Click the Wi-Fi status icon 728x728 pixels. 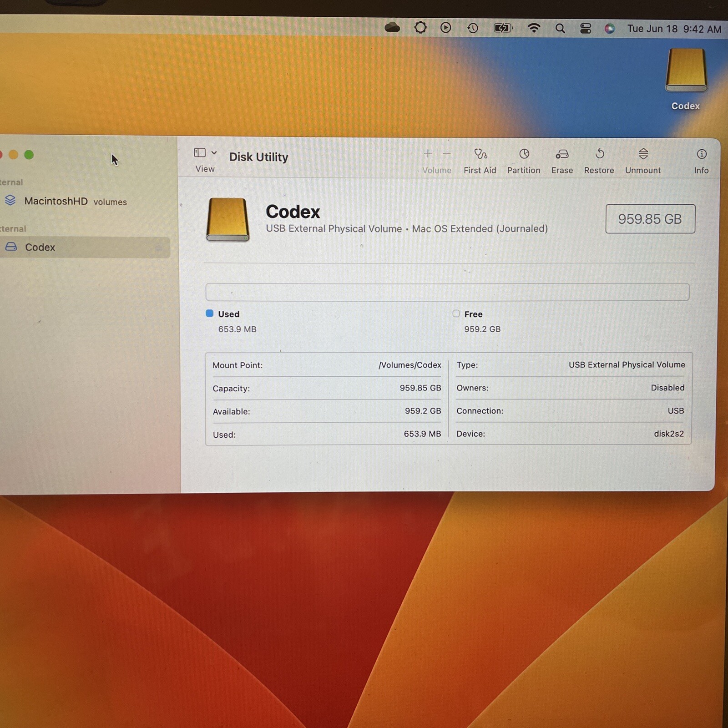click(x=534, y=28)
